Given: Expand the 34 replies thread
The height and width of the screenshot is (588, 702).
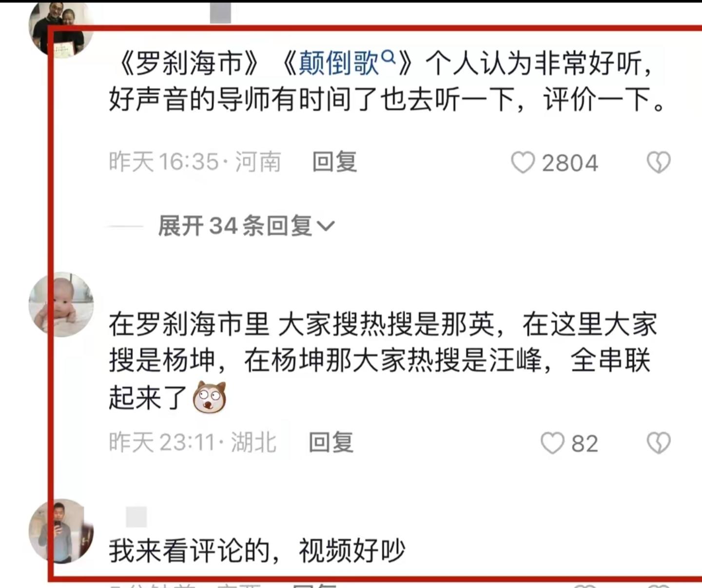Looking at the screenshot, I should (247, 226).
